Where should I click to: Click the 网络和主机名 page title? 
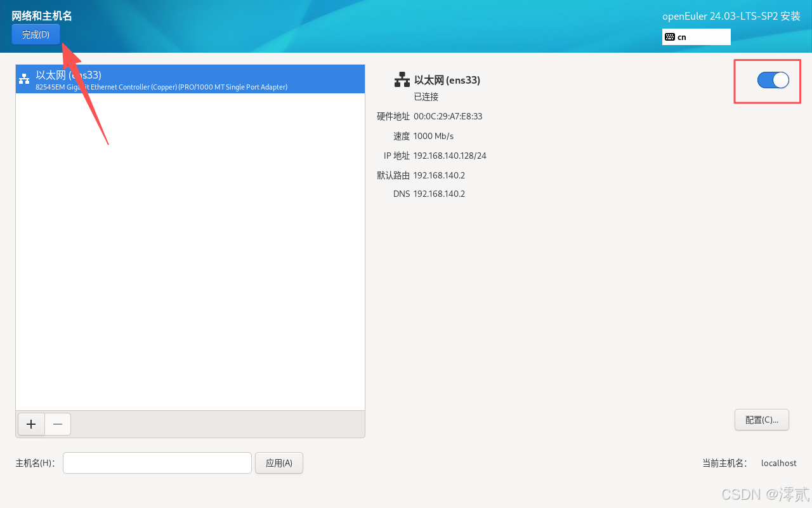pyautogui.click(x=42, y=16)
